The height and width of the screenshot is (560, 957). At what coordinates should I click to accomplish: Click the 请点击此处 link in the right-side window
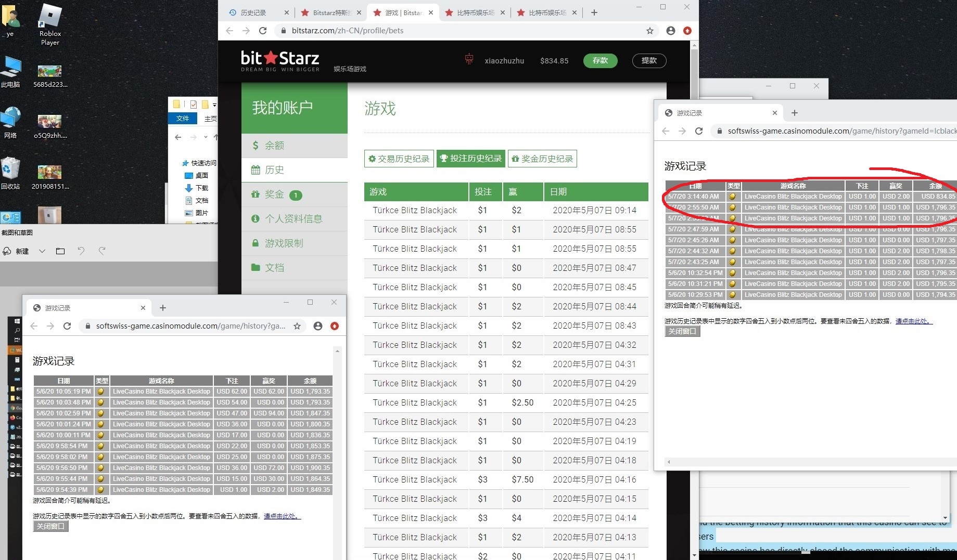[913, 321]
